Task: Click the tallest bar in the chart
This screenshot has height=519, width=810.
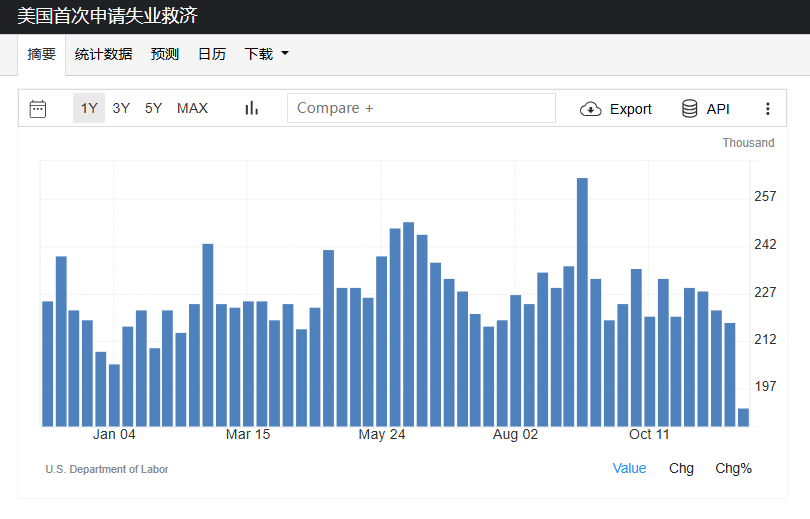Action: pyautogui.click(x=582, y=300)
